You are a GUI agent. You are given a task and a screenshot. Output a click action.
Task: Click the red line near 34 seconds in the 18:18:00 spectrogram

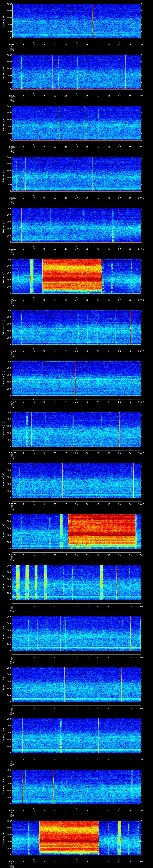85,123
